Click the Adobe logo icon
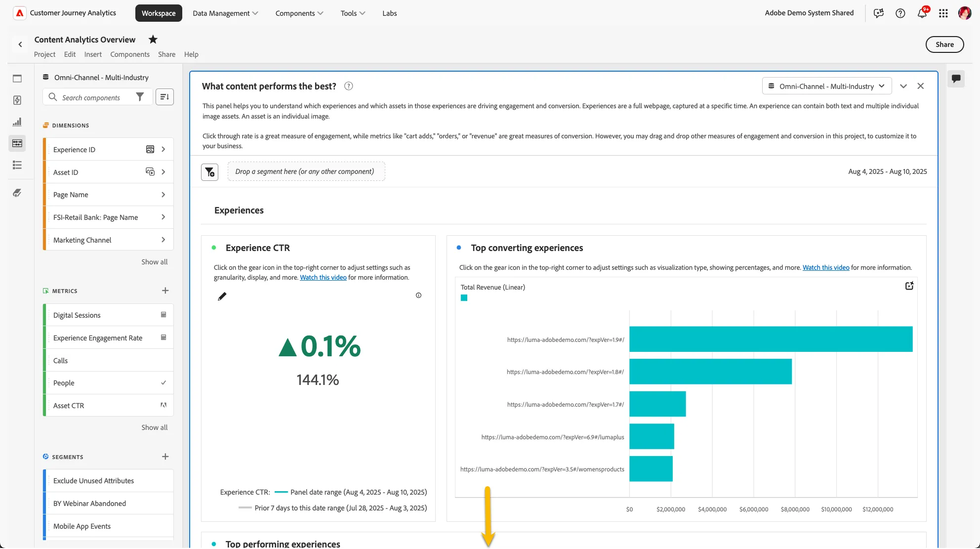 coord(19,13)
